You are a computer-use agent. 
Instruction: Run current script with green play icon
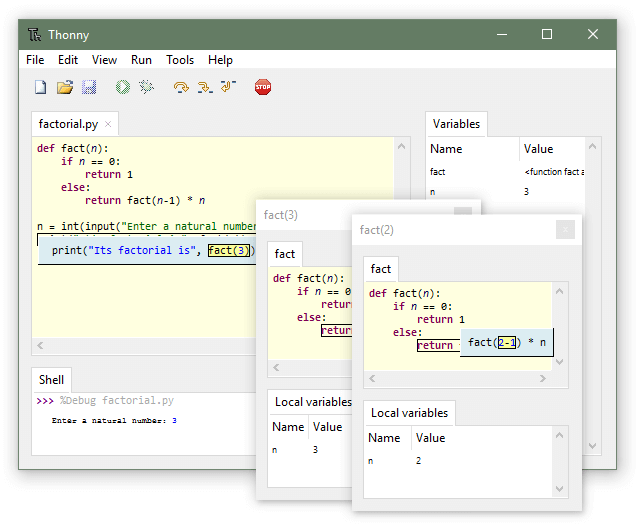point(123,88)
